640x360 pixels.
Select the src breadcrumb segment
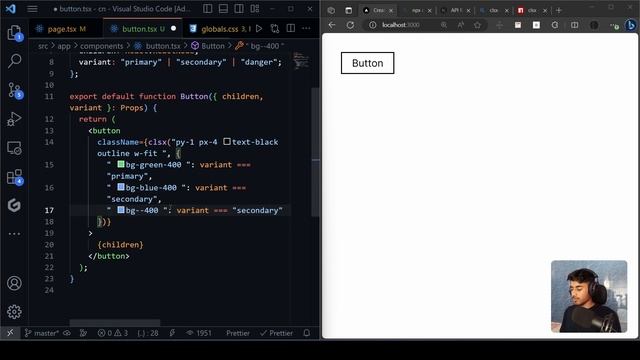pos(43,46)
